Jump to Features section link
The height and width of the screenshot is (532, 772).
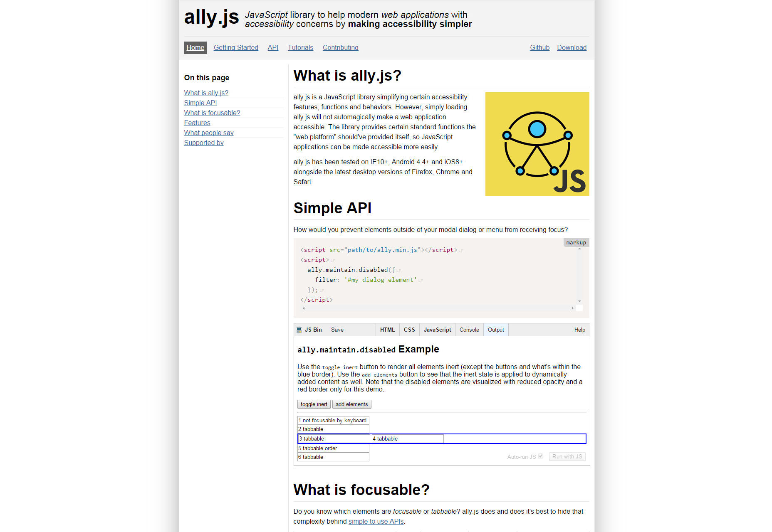(x=197, y=123)
